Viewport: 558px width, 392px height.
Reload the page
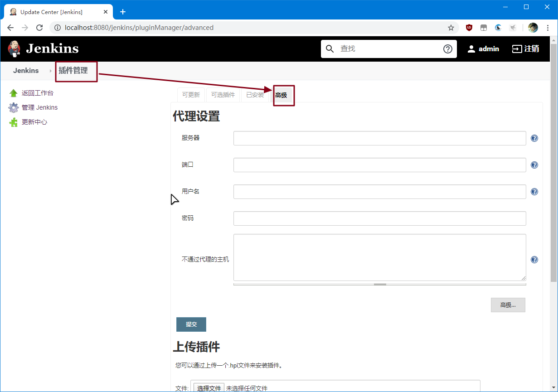click(x=39, y=28)
